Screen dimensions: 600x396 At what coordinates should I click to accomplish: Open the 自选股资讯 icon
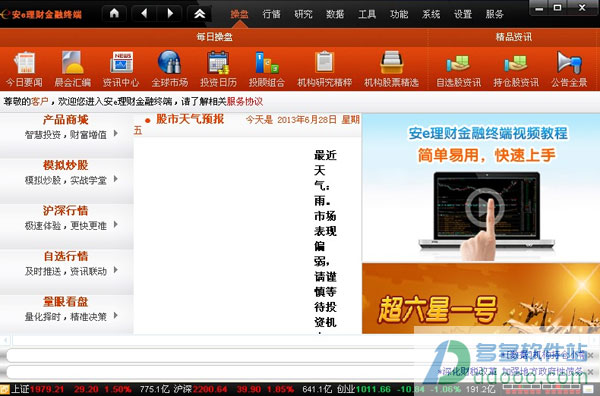(458, 63)
